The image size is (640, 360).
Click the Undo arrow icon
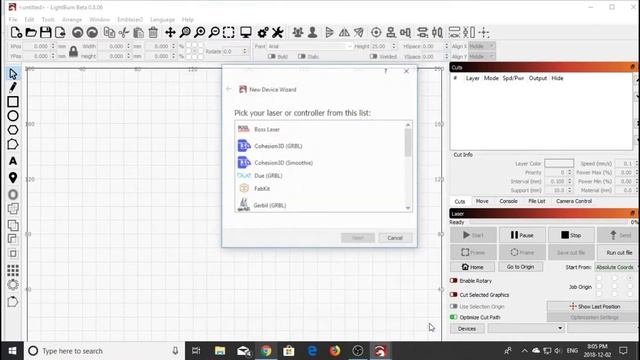pos(78,32)
